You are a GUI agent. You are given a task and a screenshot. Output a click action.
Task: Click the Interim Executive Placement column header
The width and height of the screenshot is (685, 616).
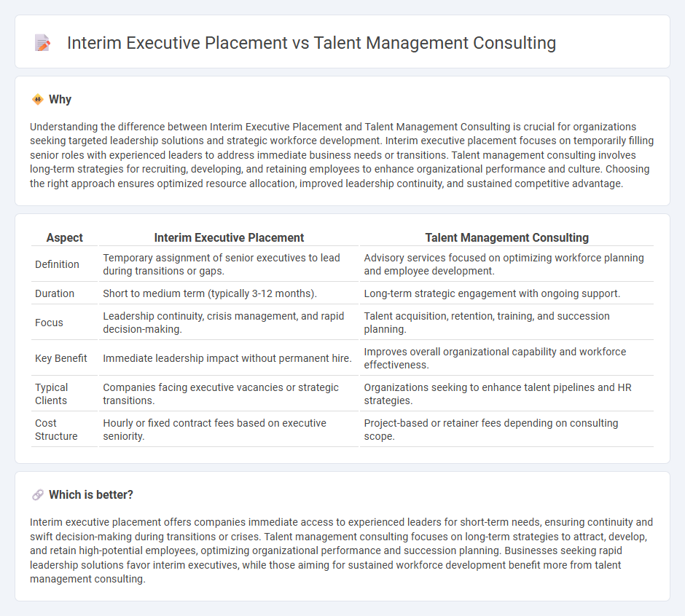tap(229, 237)
